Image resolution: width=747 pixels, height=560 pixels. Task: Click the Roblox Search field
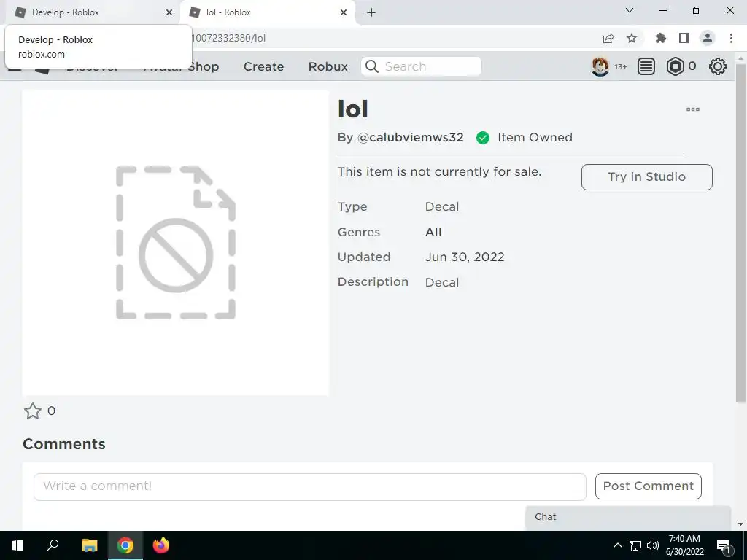(x=422, y=66)
